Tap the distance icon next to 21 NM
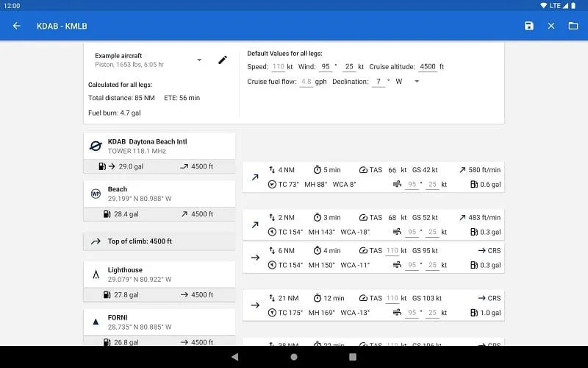The image size is (588, 368). point(272,298)
